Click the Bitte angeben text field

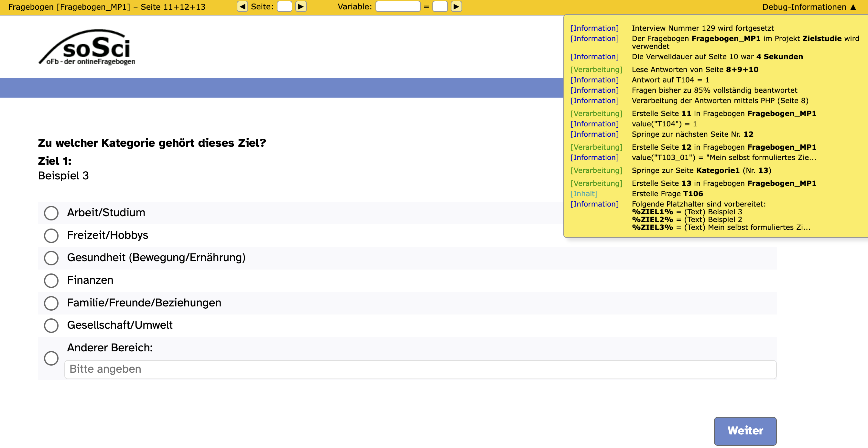pos(420,369)
